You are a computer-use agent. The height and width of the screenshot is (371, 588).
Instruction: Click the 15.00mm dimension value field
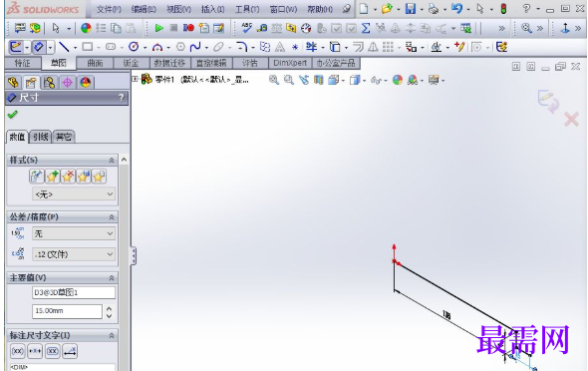(67, 311)
